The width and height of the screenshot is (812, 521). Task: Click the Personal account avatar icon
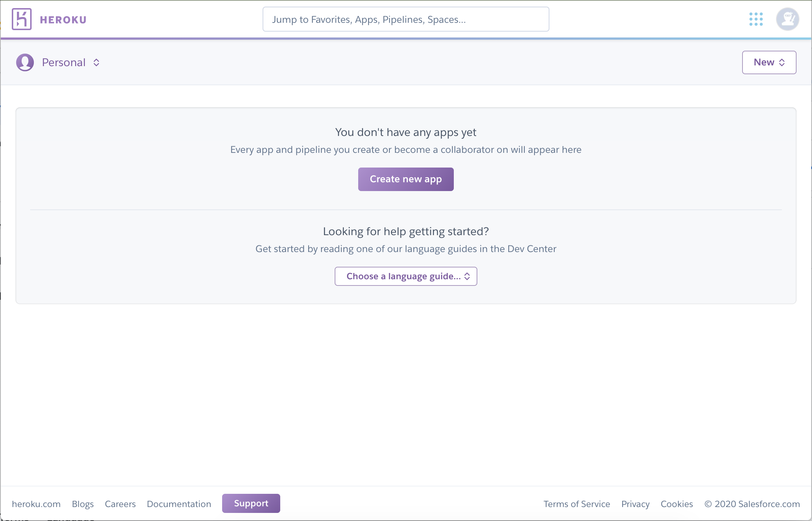(25, 62)
